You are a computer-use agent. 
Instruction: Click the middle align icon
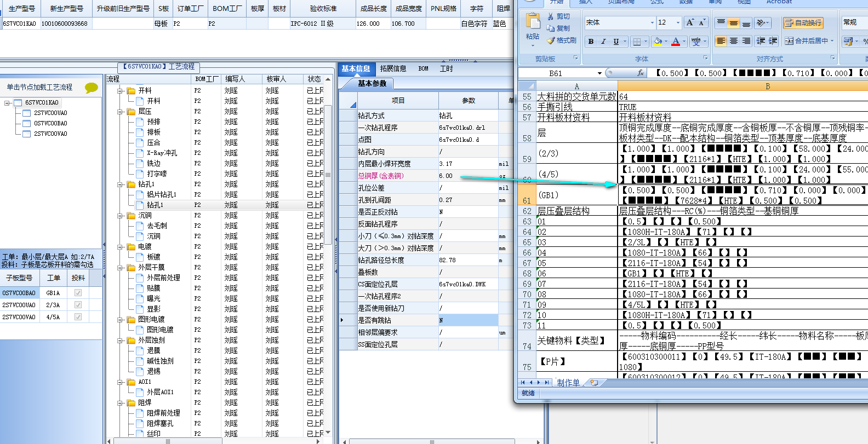click(x=734, y=22)
